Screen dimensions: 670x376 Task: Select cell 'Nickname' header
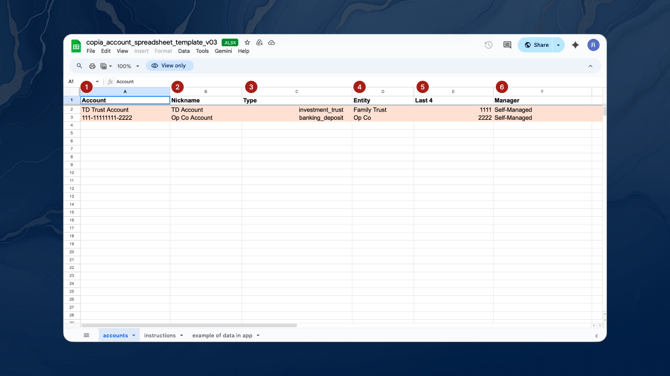coord(206,100)
